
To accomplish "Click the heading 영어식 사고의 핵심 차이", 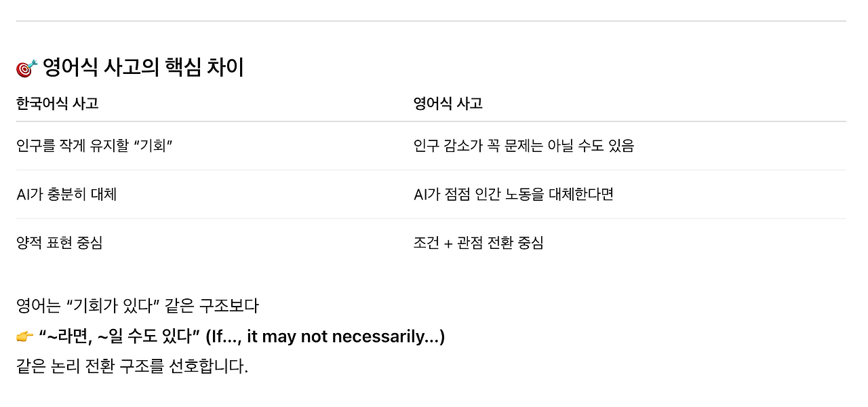I will click(143, 68).
